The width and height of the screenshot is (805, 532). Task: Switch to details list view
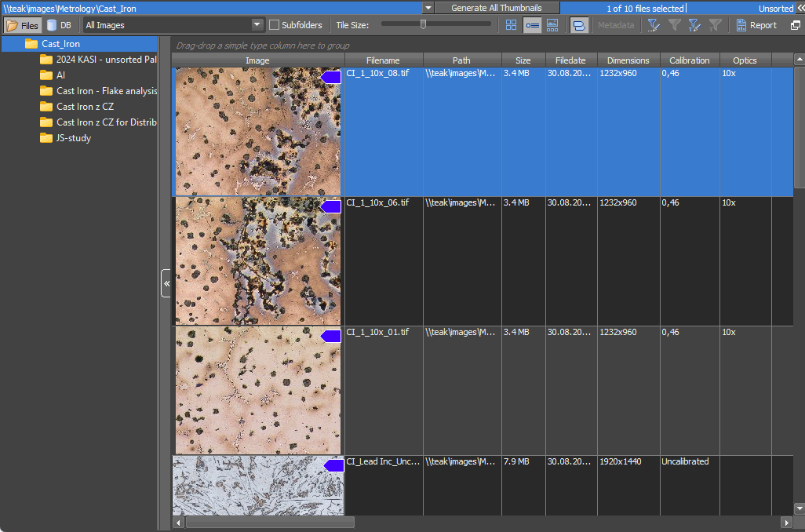pyautogui.click(x=532, y=24)
